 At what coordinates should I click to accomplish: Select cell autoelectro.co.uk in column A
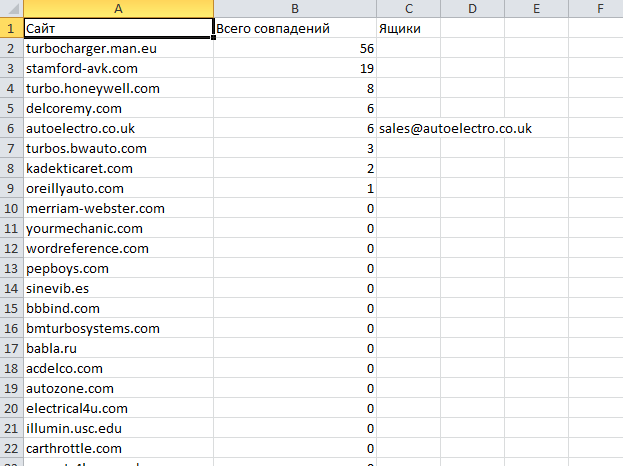pos(118,128)
